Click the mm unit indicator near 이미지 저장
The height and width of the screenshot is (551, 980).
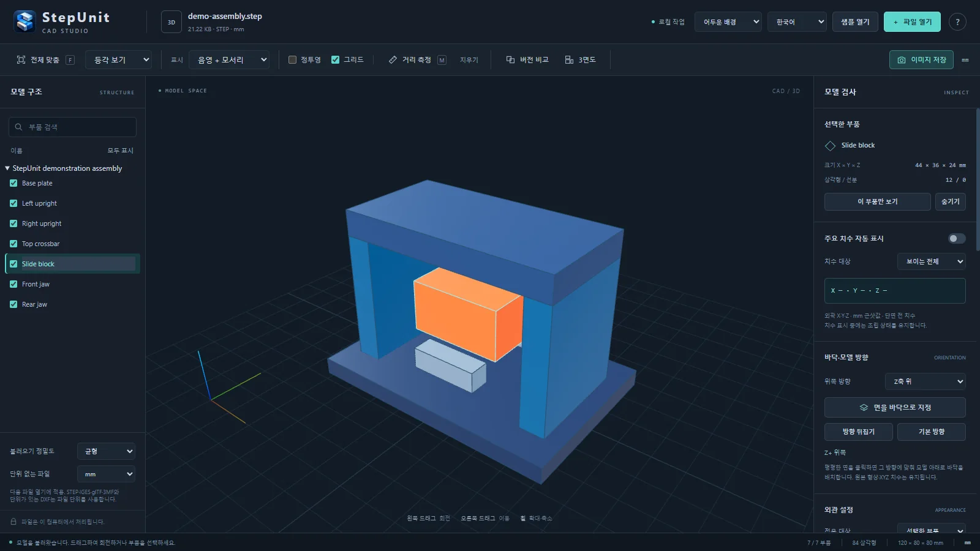[965, 60]
